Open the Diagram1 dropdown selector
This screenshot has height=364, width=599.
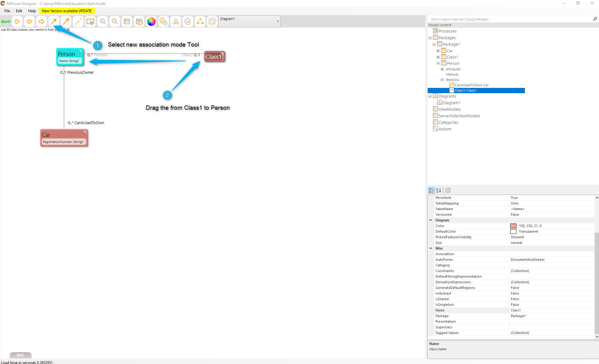tap(278, 21)
